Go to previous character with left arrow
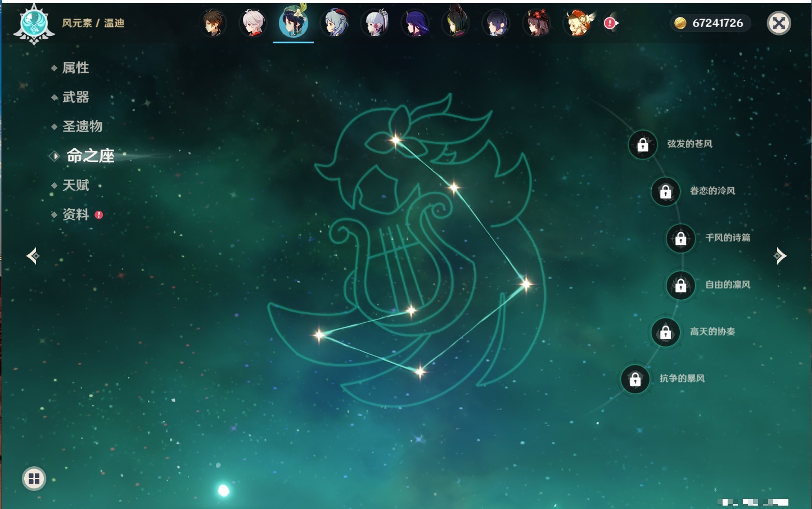 33,256
